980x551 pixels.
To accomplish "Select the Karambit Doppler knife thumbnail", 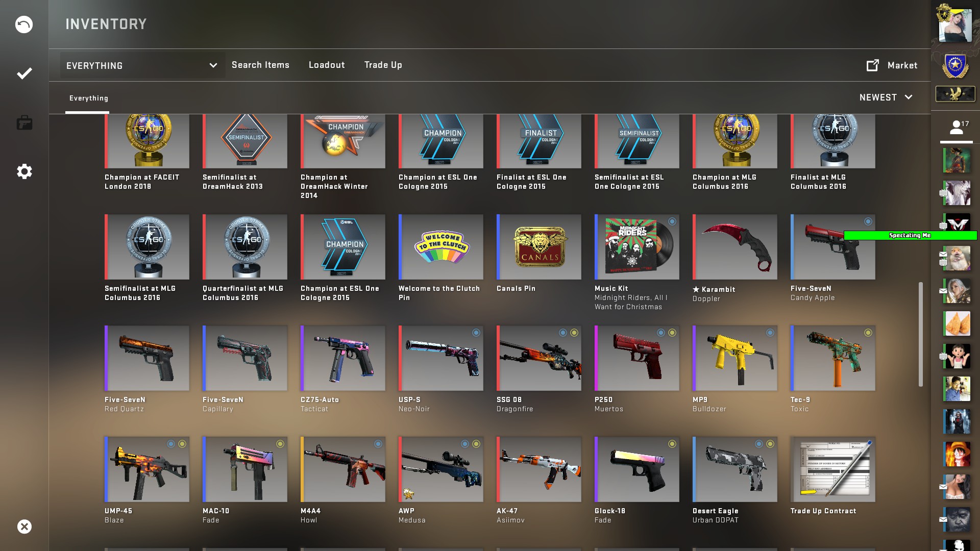I will [735, 247].
